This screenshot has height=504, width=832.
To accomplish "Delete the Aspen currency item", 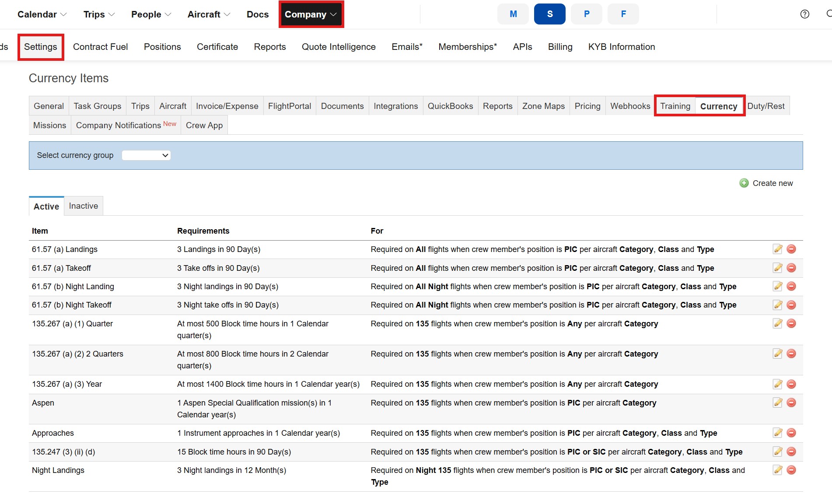I will click(791, 402).
